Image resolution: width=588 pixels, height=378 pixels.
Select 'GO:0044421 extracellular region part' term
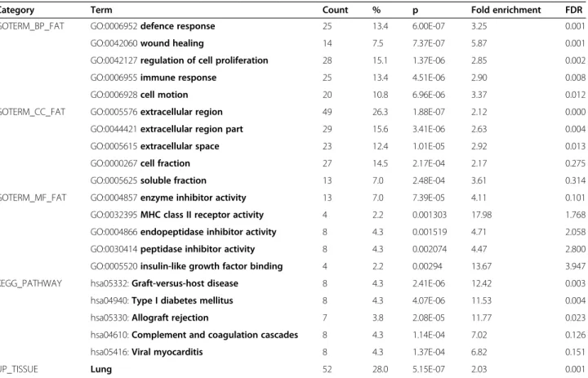click(x=167, y=129)
